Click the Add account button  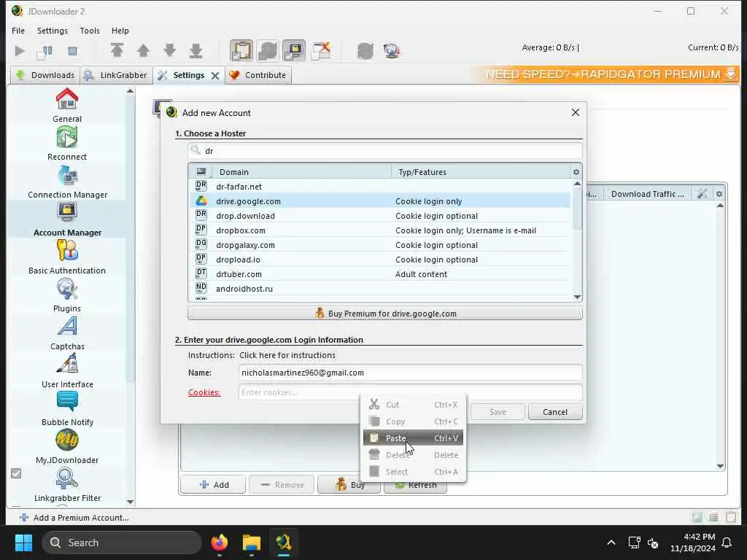click(213, 485)
